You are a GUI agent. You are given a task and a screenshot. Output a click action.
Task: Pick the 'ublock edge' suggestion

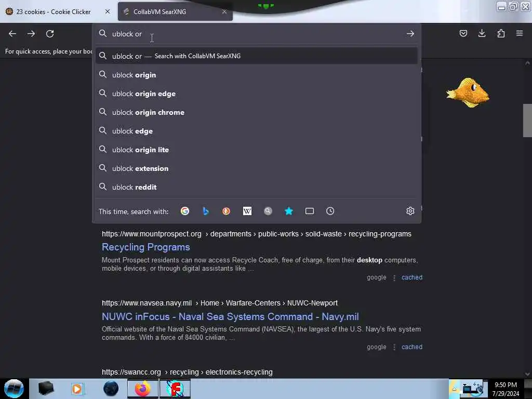pos(257,130)
